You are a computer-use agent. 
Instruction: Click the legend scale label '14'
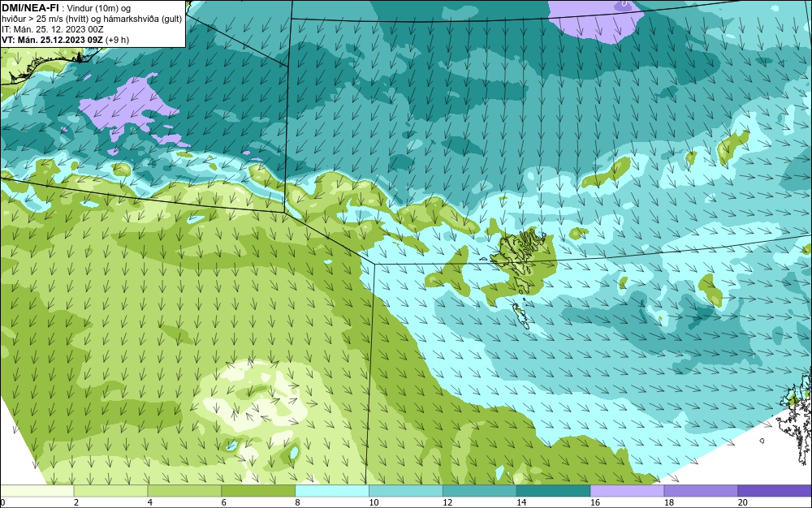[x=521, y=502]
